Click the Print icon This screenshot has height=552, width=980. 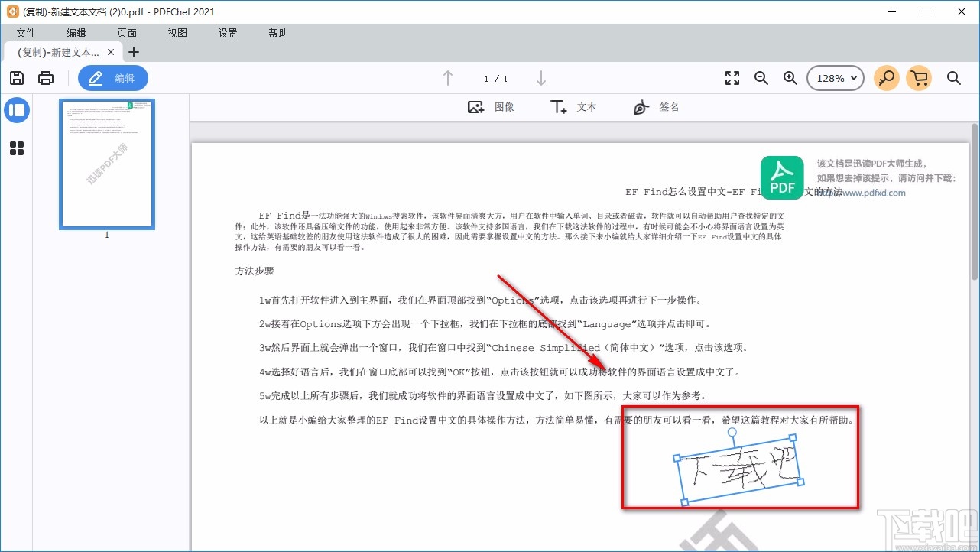tap(45, 78)
